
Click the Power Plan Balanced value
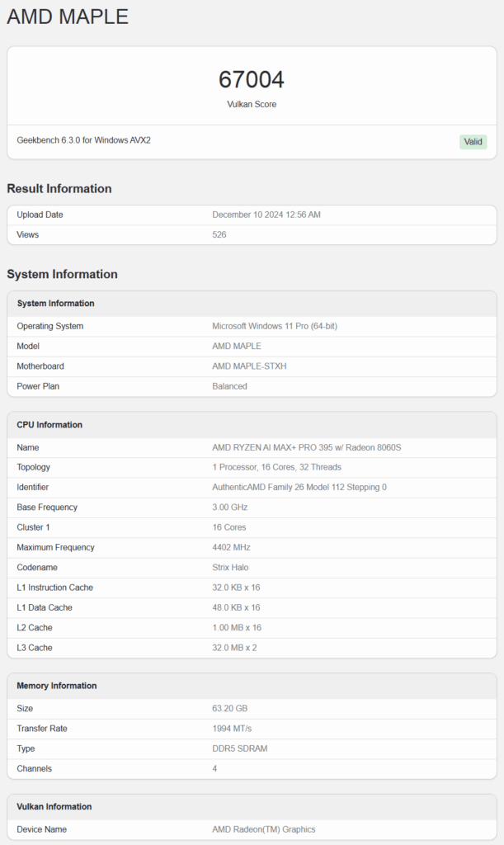pyautogui.click(x=229, y=386)
